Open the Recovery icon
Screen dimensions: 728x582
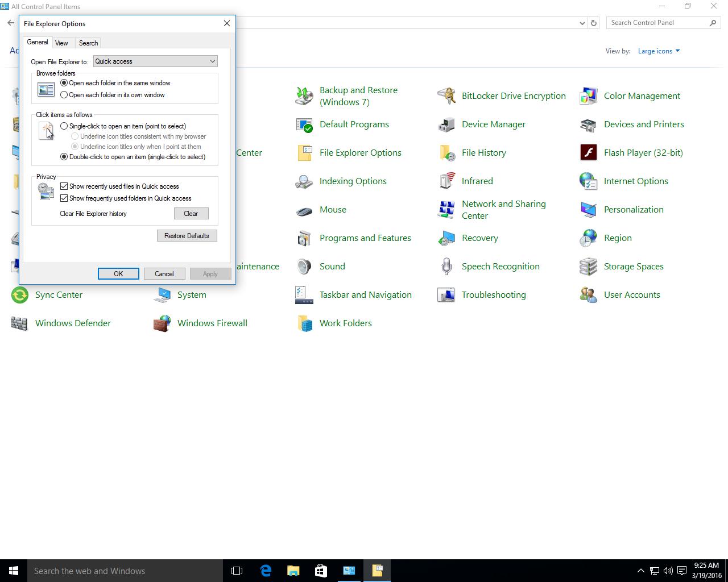(x=446, y=238)
